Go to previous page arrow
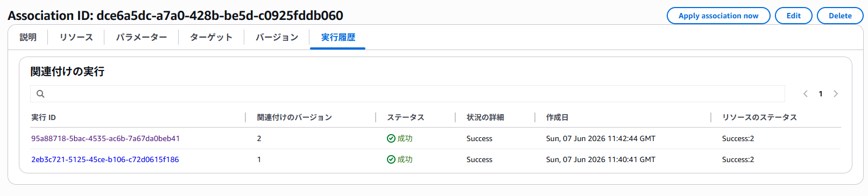The image size is (868, 196). (806, 94)
